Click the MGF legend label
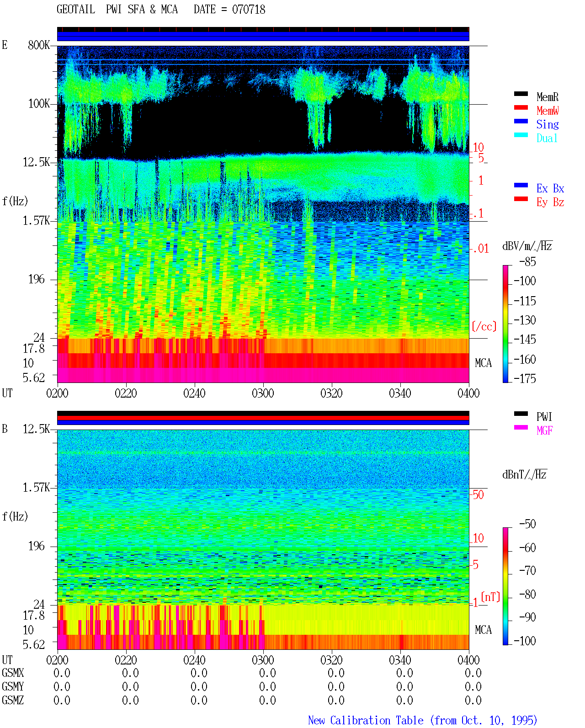 [x=544, y=430]
